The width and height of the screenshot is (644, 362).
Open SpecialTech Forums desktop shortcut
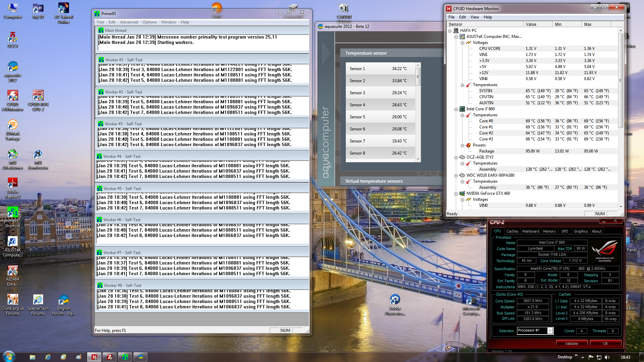tap(38, 305)
